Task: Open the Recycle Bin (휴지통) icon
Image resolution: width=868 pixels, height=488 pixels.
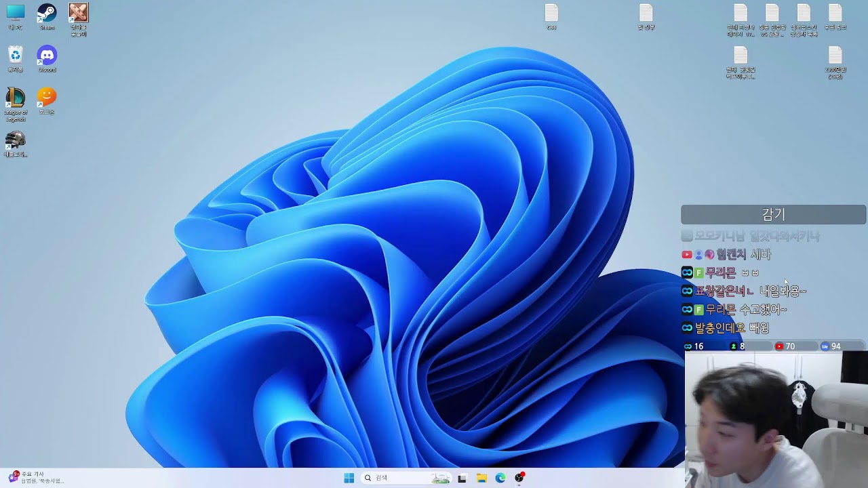Action: (x=15, y=59)
